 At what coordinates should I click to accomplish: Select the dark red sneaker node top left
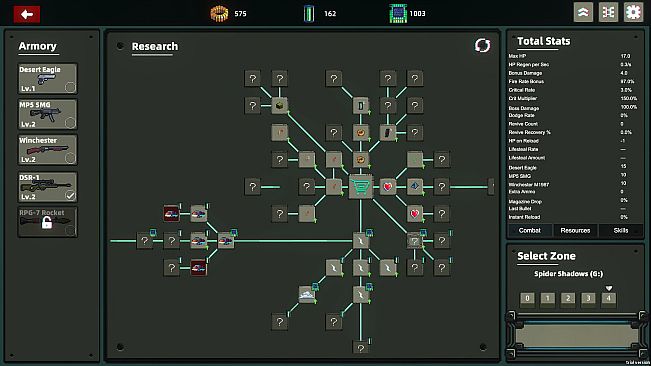pyautogui.click(x=171, y=214)
